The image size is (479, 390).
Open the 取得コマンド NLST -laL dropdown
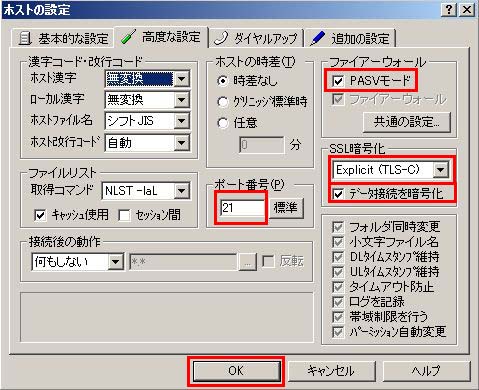point(182,191)
